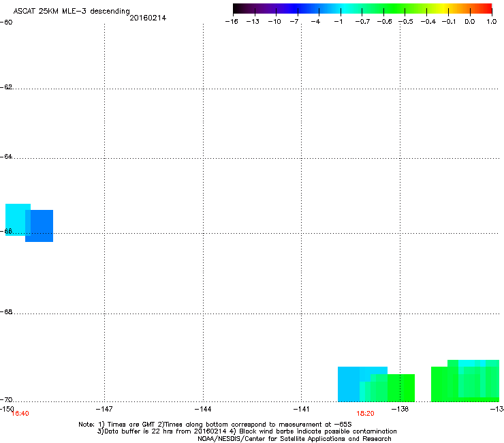Click the -70 latitude label
This screenshot has width=504, height=443.
[6, 400]
